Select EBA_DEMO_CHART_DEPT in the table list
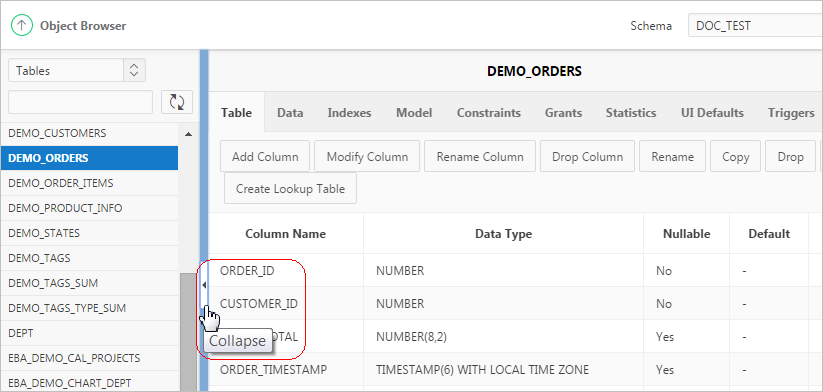Screen dimensions: 823x392 (89, 383)
